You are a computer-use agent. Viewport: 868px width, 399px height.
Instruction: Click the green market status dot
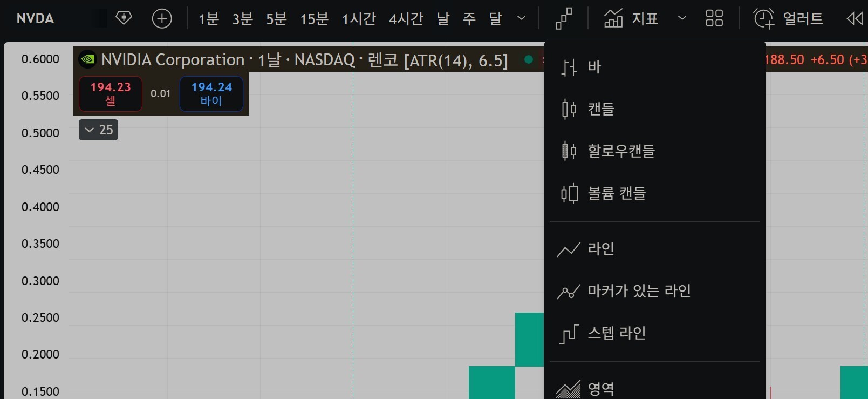coord(529,59)
